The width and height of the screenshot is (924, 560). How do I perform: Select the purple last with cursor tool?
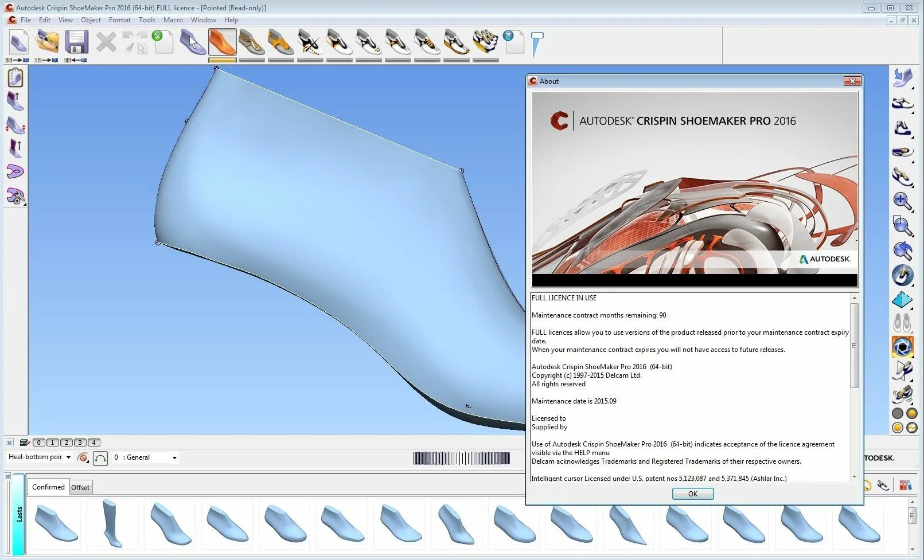(193, 42)
